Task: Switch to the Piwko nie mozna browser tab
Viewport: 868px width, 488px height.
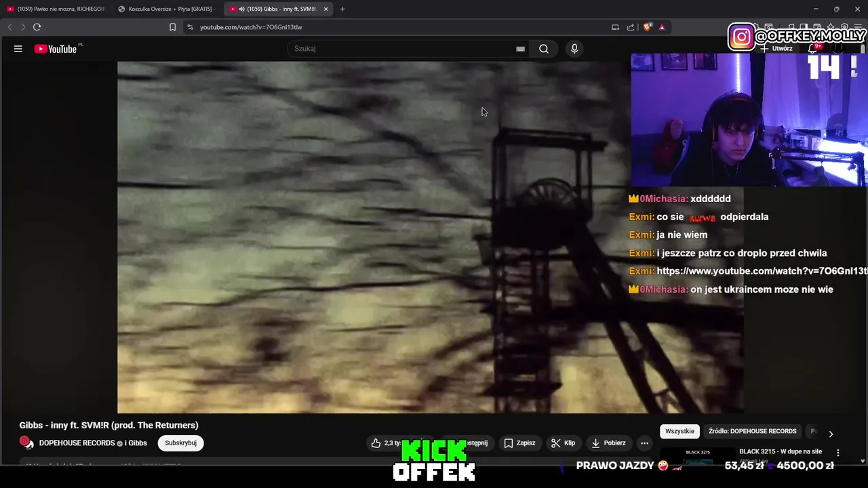Action: click(56, 9)
